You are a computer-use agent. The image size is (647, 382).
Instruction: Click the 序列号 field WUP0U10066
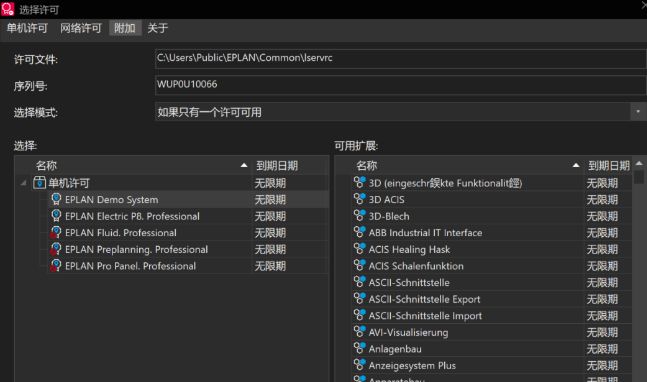pyautogui.click(x=400, y=85)
